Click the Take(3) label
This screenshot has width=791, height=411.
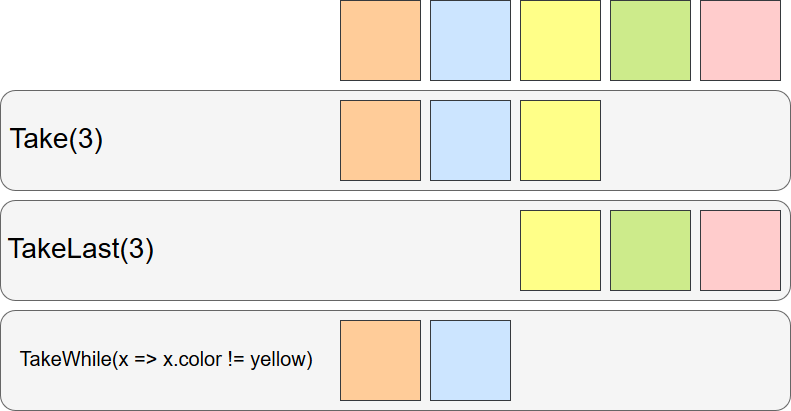point(56,139)
